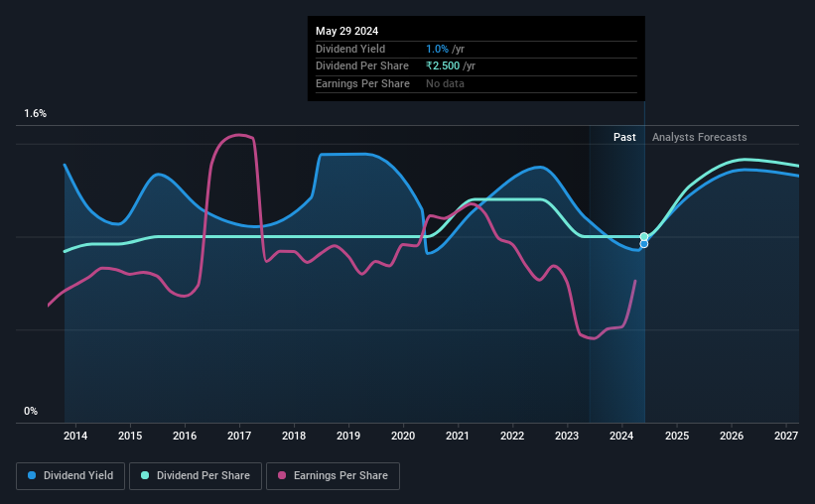Click the 2026 x-axis label

732,436
